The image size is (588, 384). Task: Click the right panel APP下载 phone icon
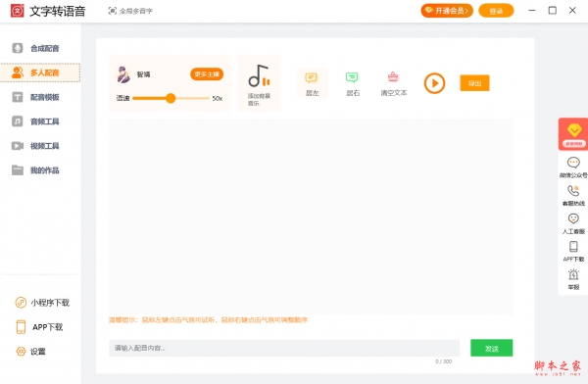click(x=573, y=247)
